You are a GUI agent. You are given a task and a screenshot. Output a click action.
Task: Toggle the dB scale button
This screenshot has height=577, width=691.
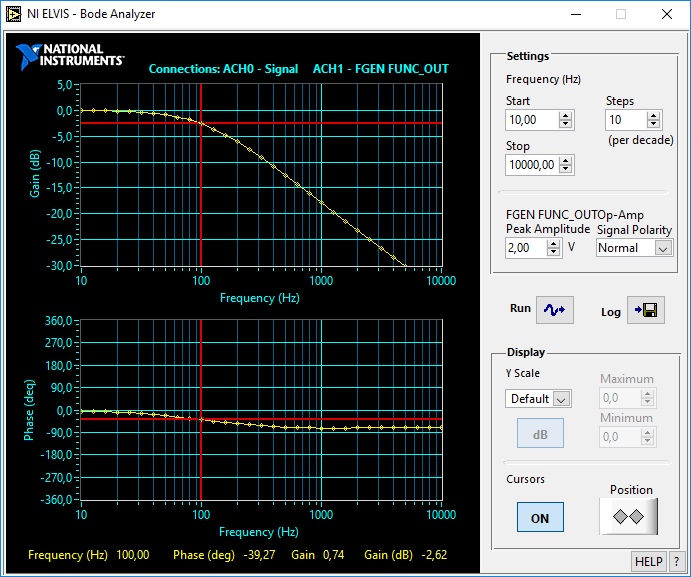[x=540, y=433]
